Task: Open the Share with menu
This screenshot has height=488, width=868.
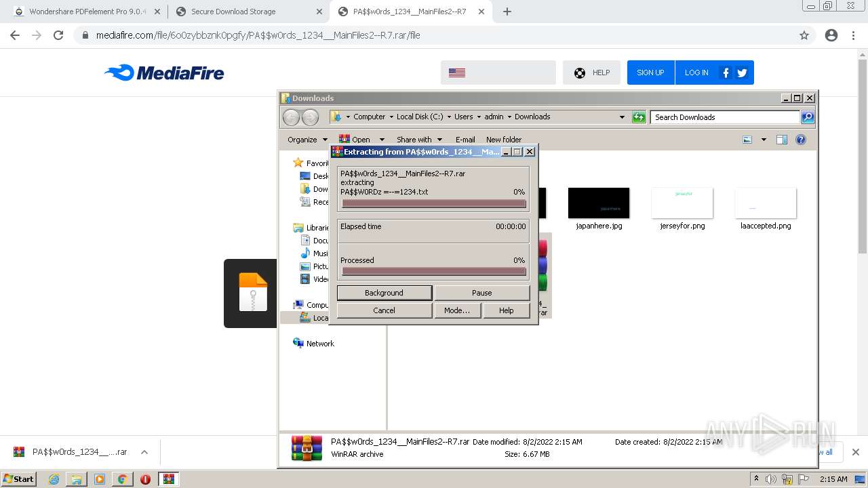Action: coord(419,140)
